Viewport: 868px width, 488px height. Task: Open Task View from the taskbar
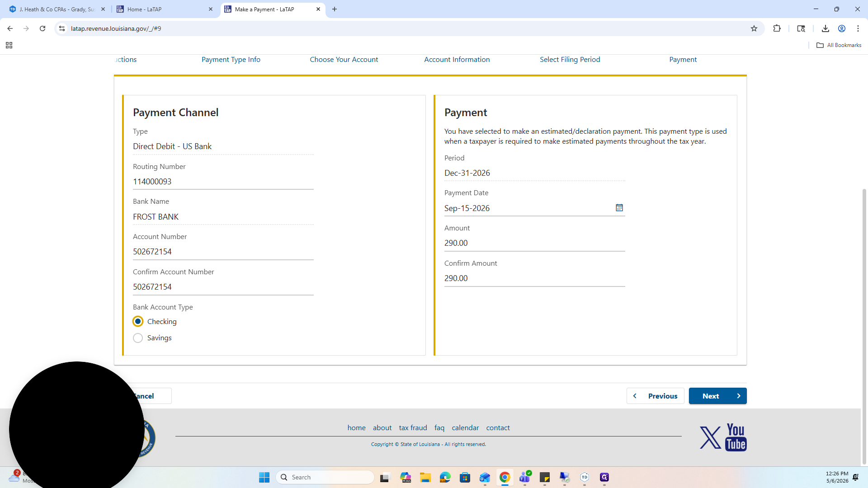[385, 477]
